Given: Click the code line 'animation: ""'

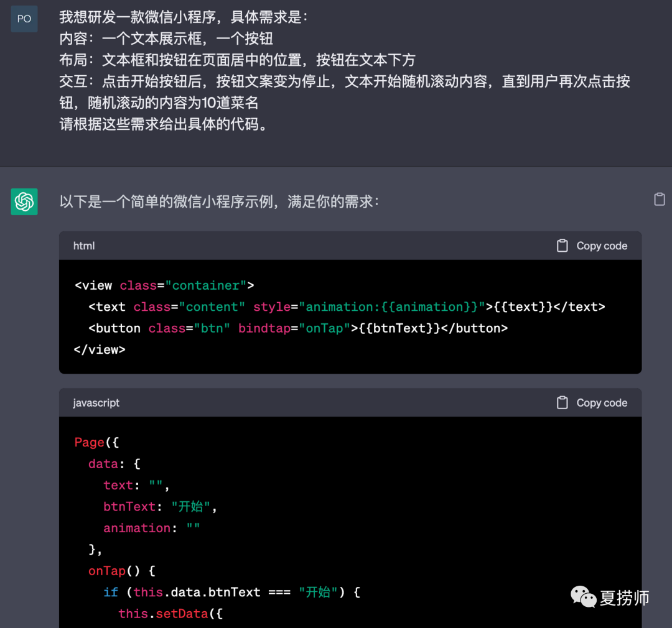Looking at the screenshot, I should [151, 528].
